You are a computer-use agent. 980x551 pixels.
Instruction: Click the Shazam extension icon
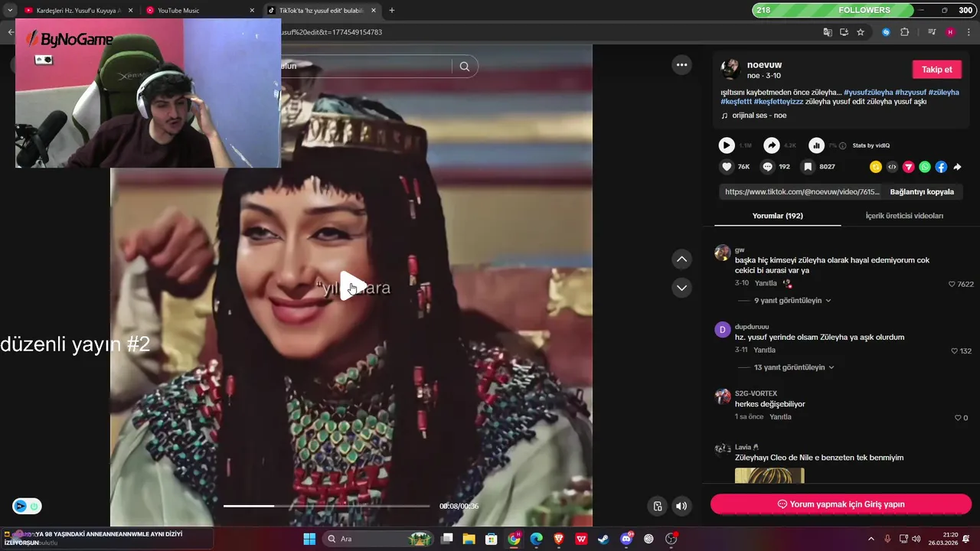point(886,32)
